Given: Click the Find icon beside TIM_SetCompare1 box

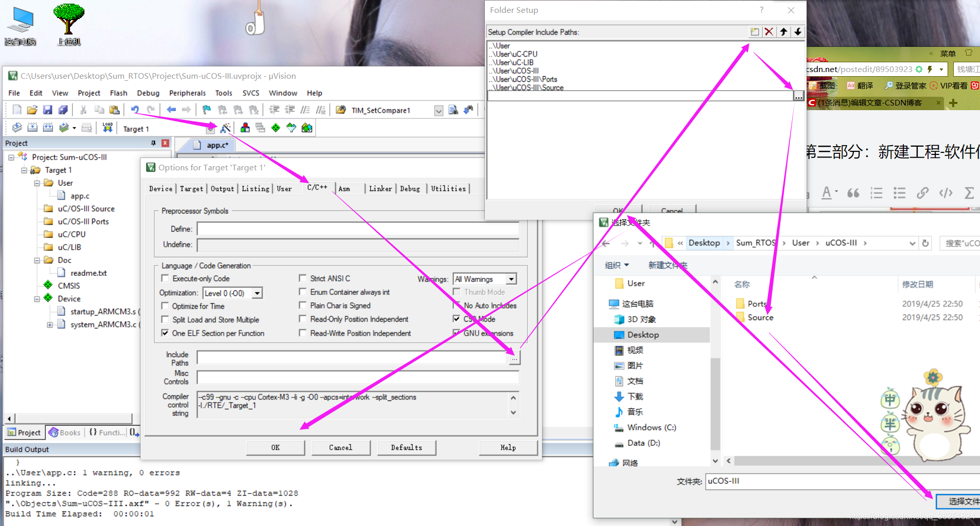Looking at the screenshot, I should tap(453, 110).
